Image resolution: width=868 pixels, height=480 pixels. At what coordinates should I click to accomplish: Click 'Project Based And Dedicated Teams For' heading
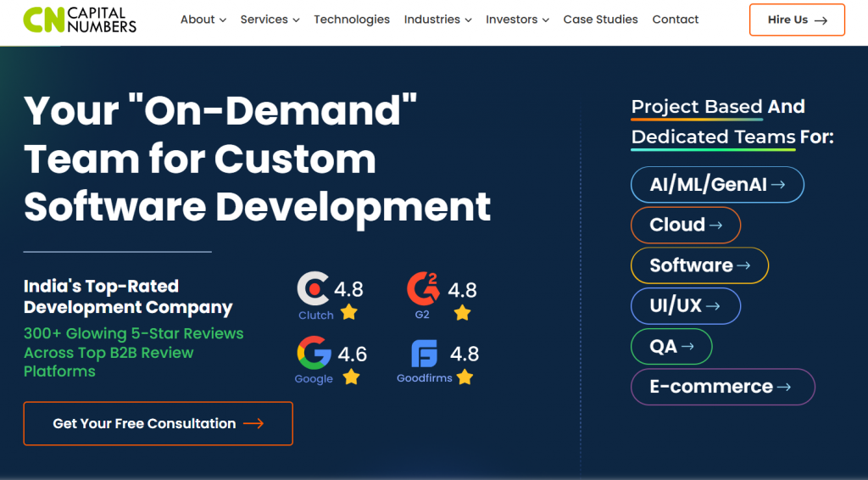tap(732, 122)
